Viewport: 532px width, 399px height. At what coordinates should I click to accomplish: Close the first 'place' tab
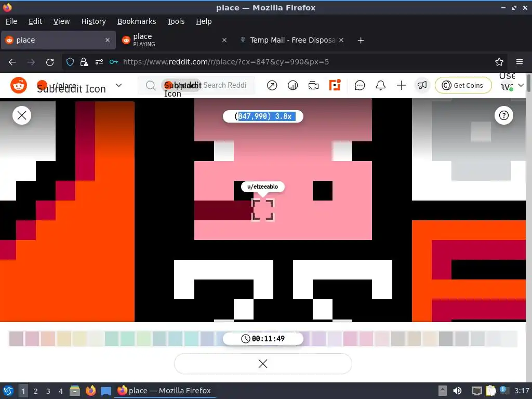pyautogui.click(x=108, y=40)
